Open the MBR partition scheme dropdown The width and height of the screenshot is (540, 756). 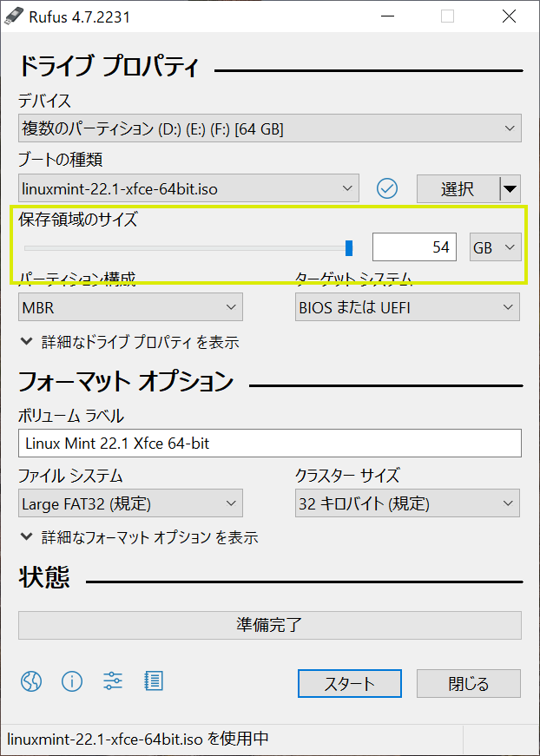tap(130, 307)
